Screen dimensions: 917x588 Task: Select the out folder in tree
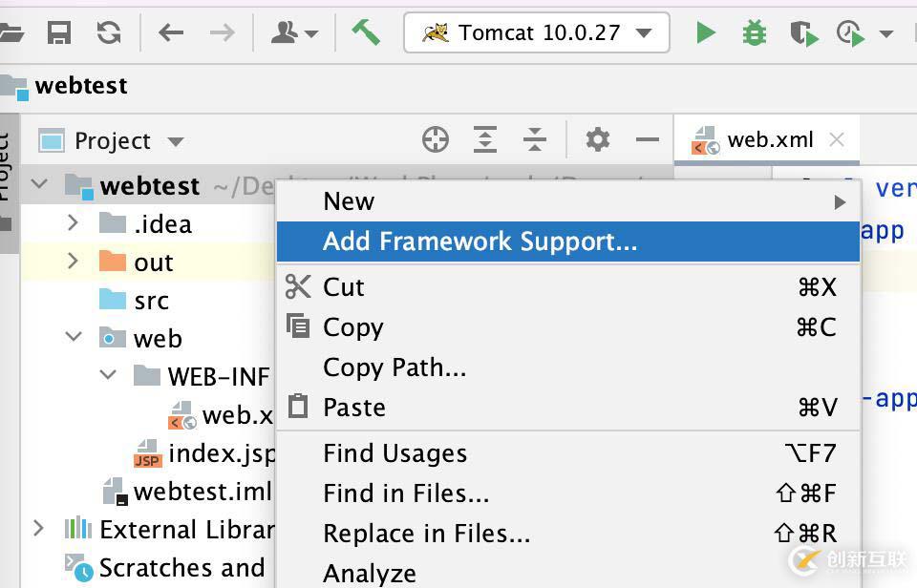pyautogui.click(x=137, y=262)
